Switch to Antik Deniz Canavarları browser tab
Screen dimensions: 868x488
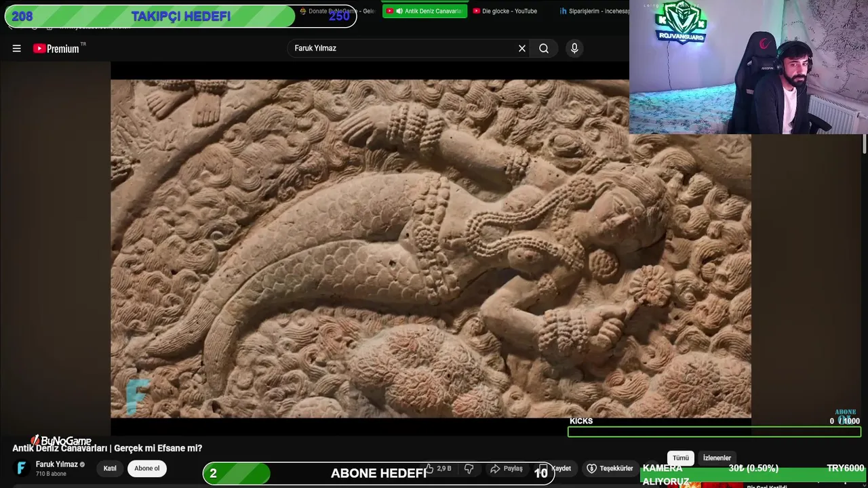tap(425, 11)
